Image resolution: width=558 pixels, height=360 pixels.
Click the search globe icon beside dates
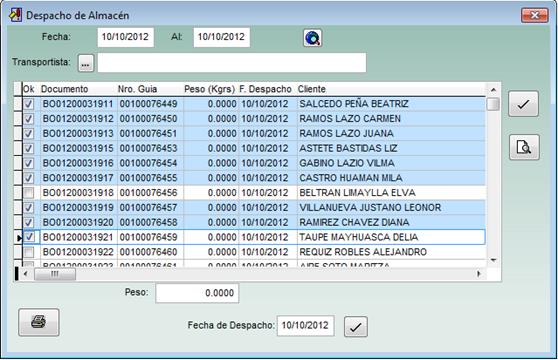pyautogui.click(x=312, y=38)
